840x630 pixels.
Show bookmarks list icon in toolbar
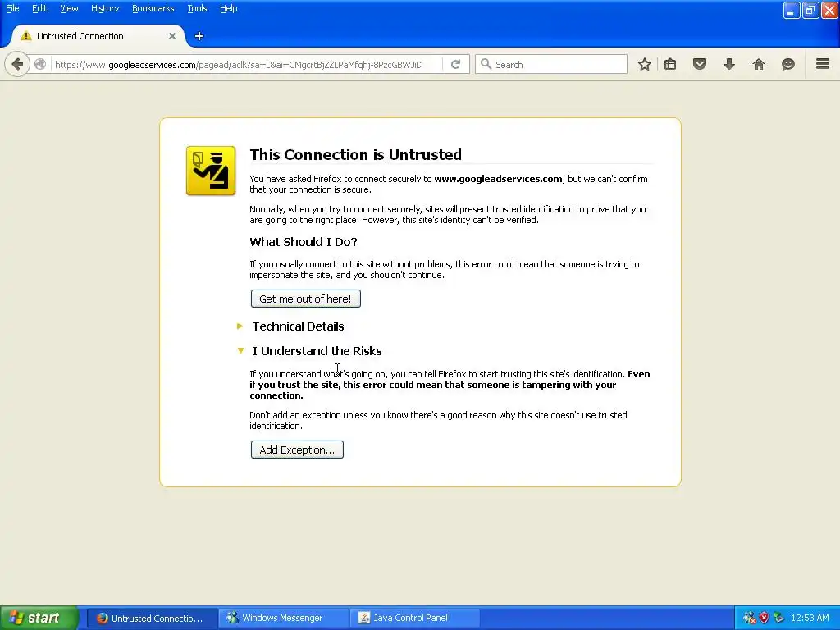[670, 64]
